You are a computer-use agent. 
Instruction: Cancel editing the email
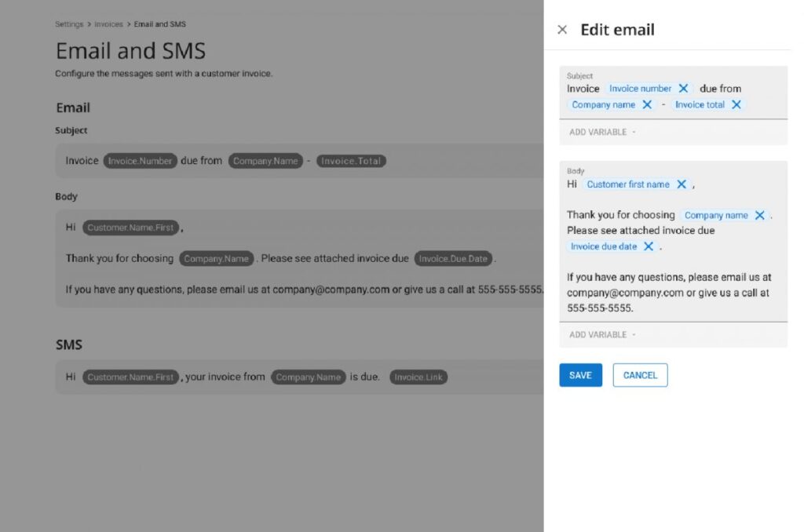point(640,375)
